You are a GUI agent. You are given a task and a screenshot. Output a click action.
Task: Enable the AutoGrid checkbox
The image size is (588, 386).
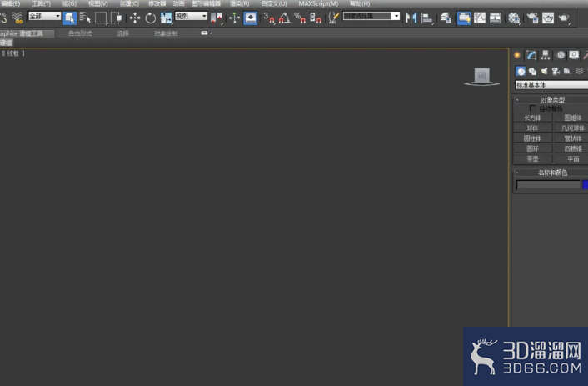532,108
